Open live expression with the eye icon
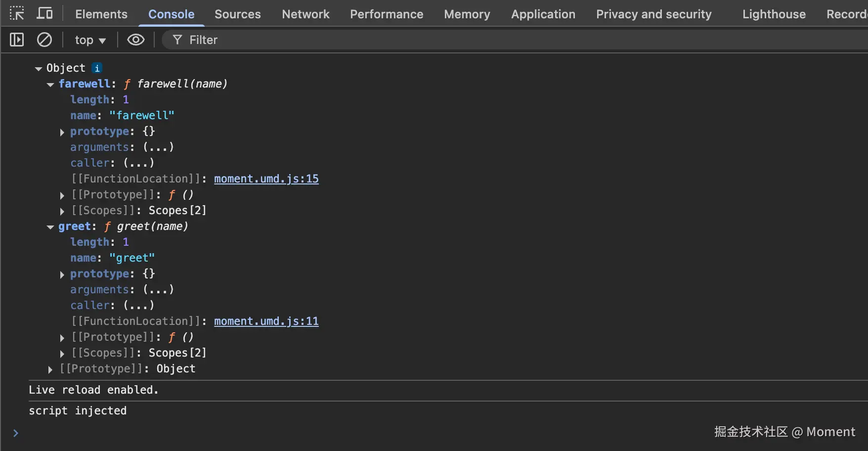 [x=136, y=40]
